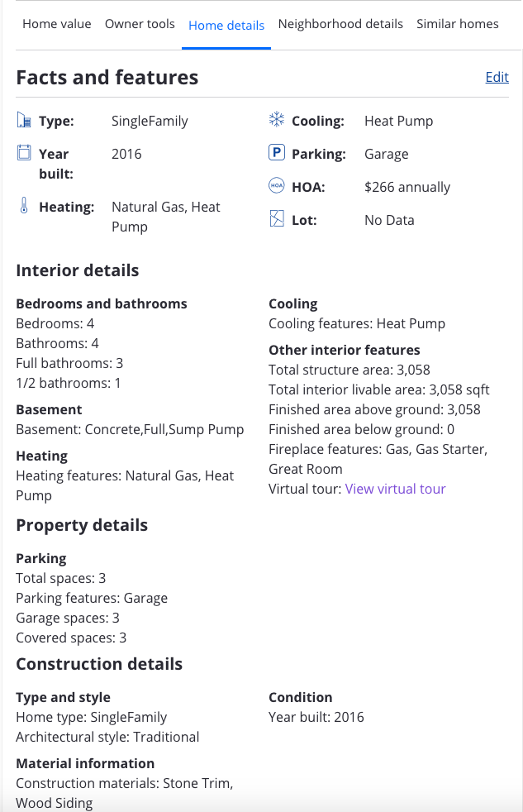The width and height of the screenshot is (523, 812).
Task: Open the View virtual tour link
Action: click(395, 489)
